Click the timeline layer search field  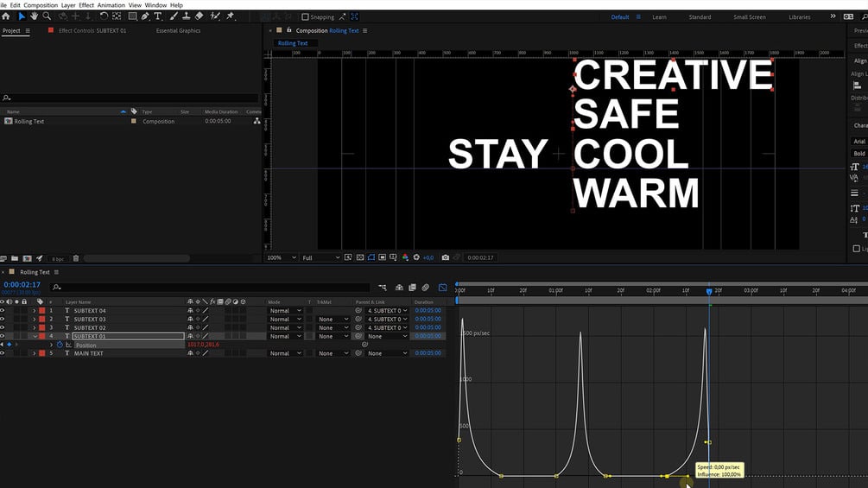click(x=211, y=287)
